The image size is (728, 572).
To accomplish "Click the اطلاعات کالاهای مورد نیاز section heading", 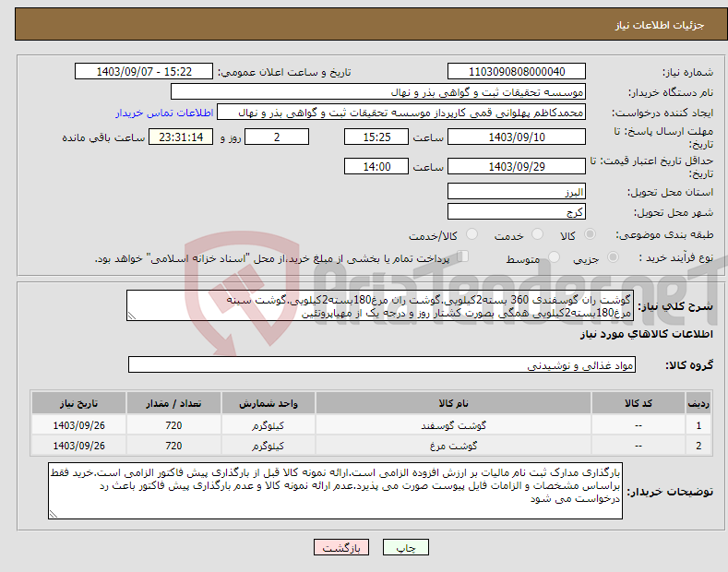I will [x=646, y=334].
